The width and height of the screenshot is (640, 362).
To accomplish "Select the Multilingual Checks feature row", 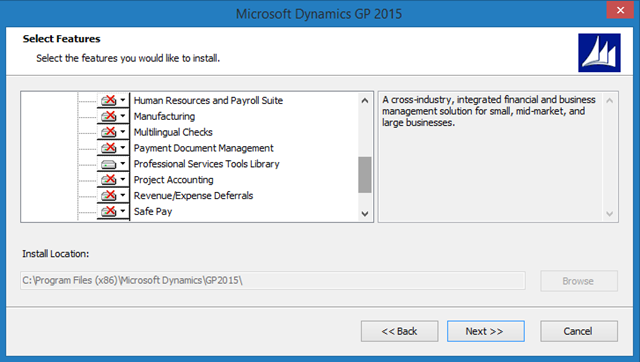I will (173, 132).
